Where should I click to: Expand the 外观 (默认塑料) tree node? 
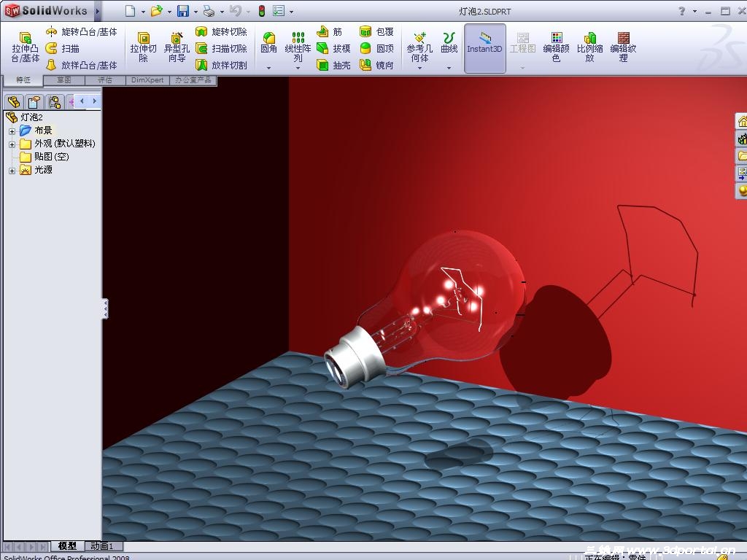12,144
